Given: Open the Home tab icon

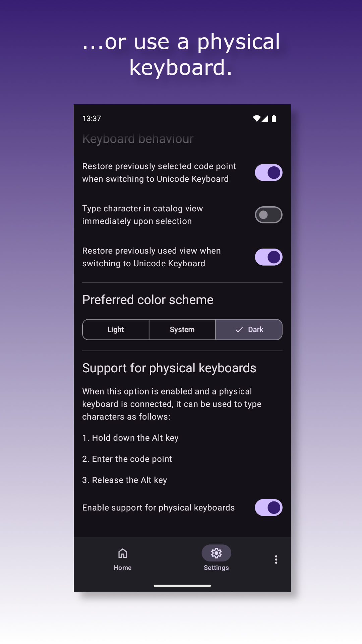Looking at the screenshot, I should 123,553.
